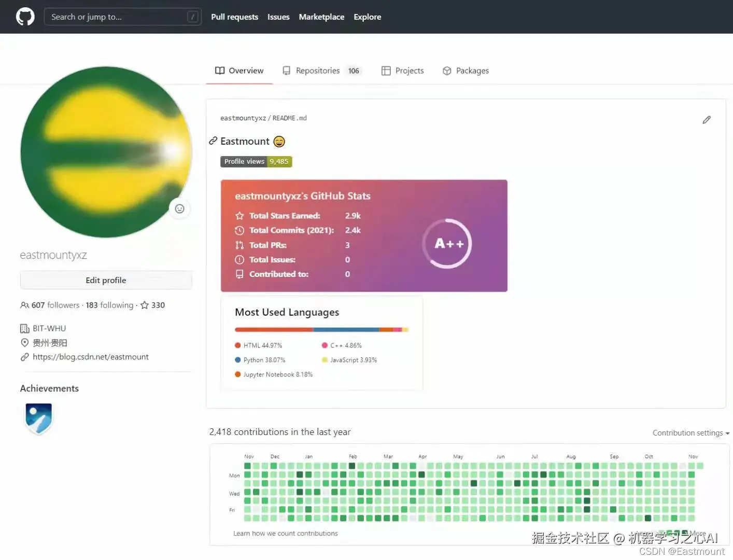Open Issues in the top navigation
Image resolution: width=733 pixels, height=560 pixels.
coord(278,17)
